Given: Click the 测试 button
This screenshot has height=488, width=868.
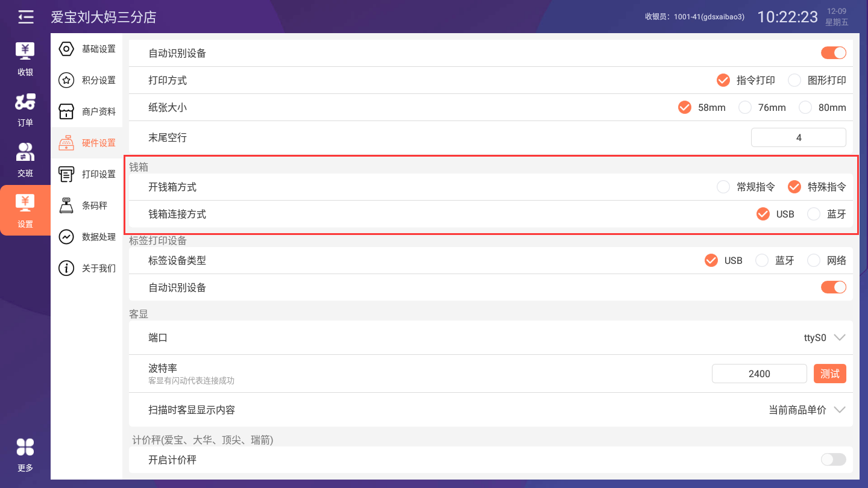Looking at the screenshot, I should coord(830,374).
